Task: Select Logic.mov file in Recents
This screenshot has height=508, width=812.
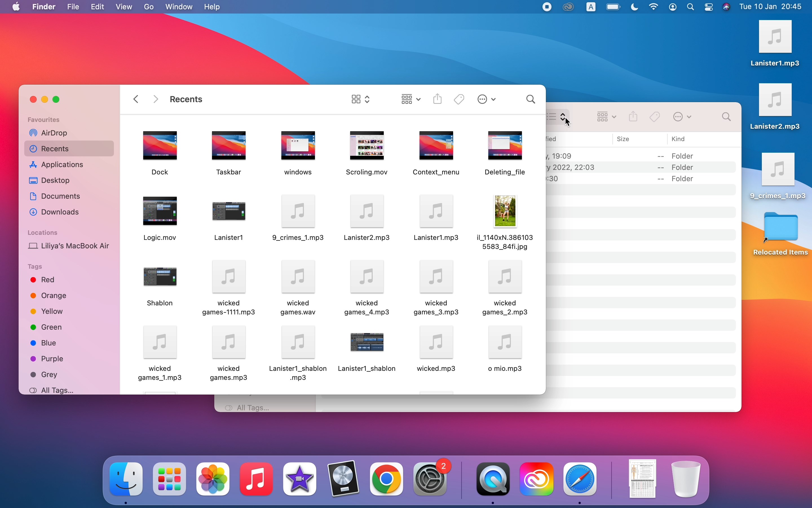Action: coord(160,211)
